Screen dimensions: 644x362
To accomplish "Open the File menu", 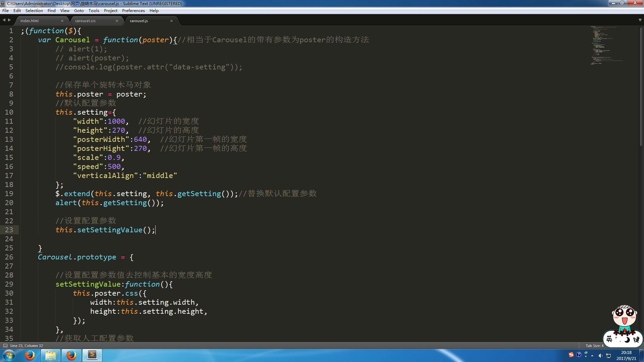I will [x=5, y=11].
